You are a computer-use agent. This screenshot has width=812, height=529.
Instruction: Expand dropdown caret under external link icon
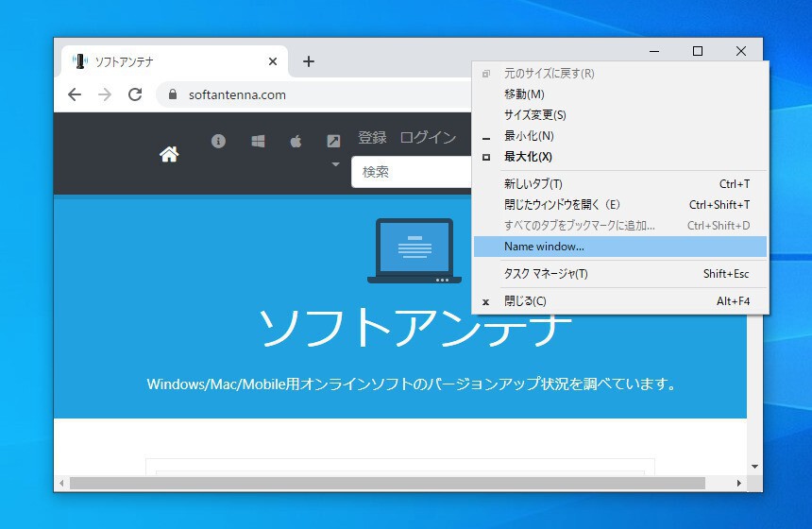click(335, 164)
